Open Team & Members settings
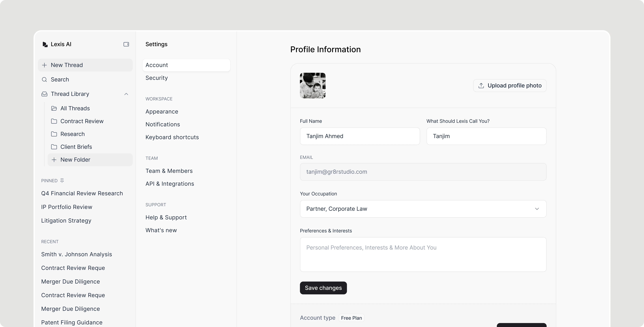Image resolution: width=644 pixels, height=327 pixels. click(169, 171)
